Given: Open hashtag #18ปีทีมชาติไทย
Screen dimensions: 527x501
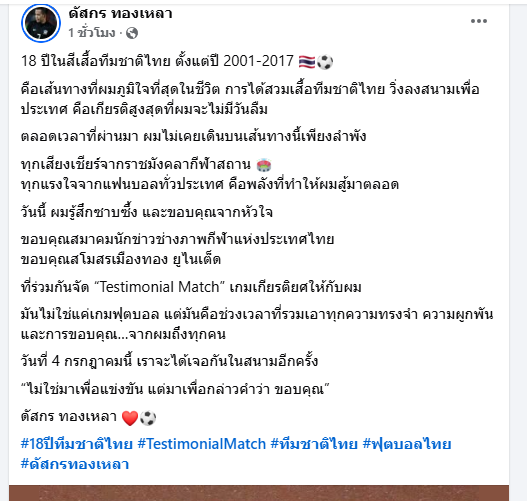Looking at the screenshot, I should tap(77, 444).
